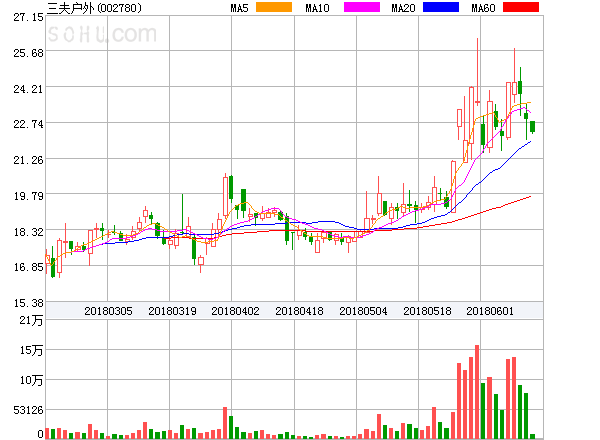
Task: Click the 10万 volume axis label
Action: pyautogui.click(x=32, y=380)
